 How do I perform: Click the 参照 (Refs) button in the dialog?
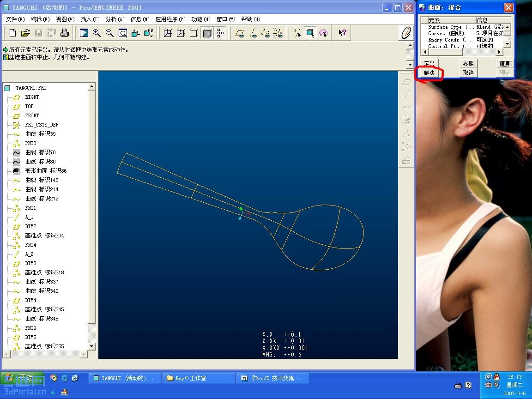tap(469, 63)
